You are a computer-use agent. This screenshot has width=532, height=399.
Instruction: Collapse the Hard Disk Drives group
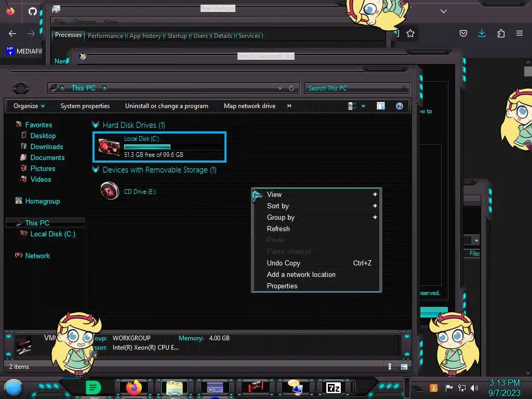click(96, 125)
